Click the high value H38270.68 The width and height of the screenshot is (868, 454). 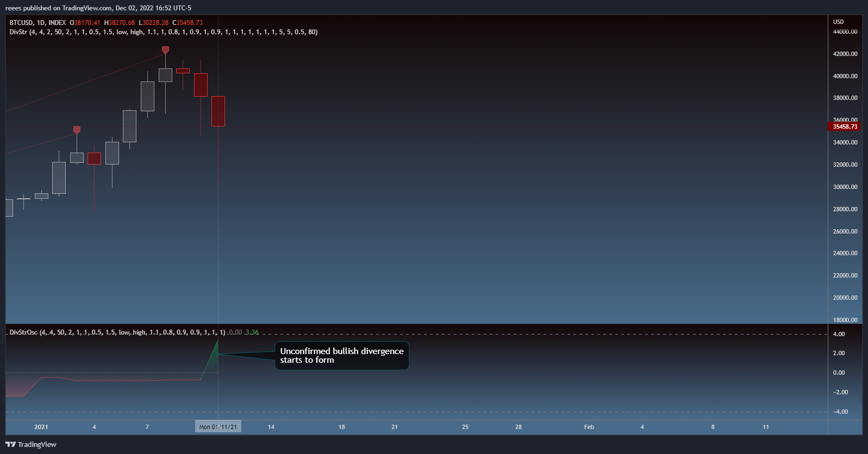click(x=120, y=23)
